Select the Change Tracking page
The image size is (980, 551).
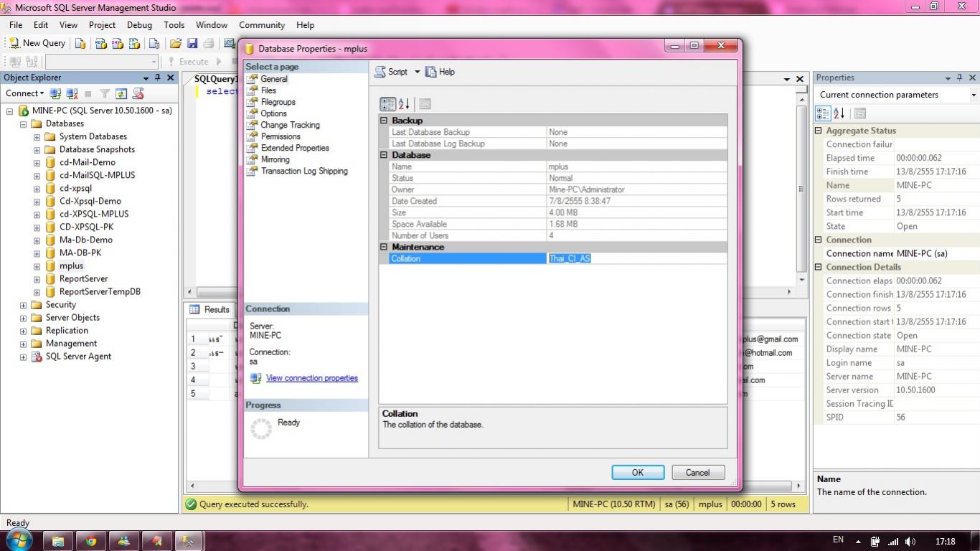(x=290, y=125)
